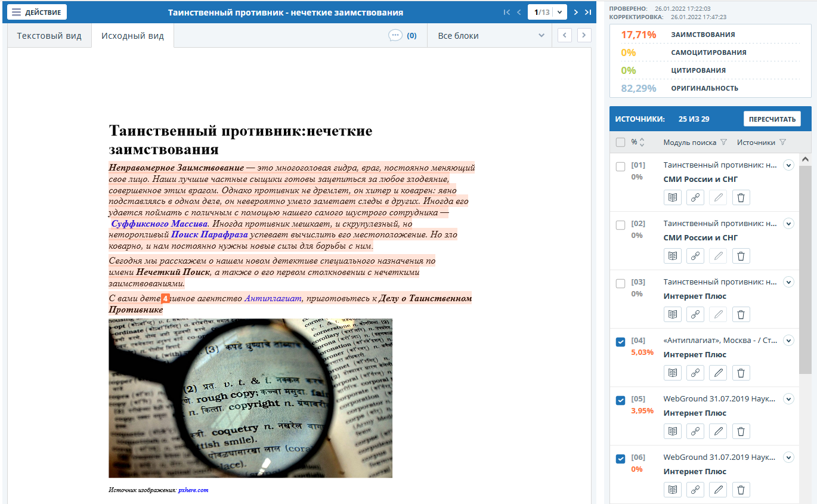Switch to the 'Текстовый вид' tab
Screen dimensions: 817x504
click(49, 36)
